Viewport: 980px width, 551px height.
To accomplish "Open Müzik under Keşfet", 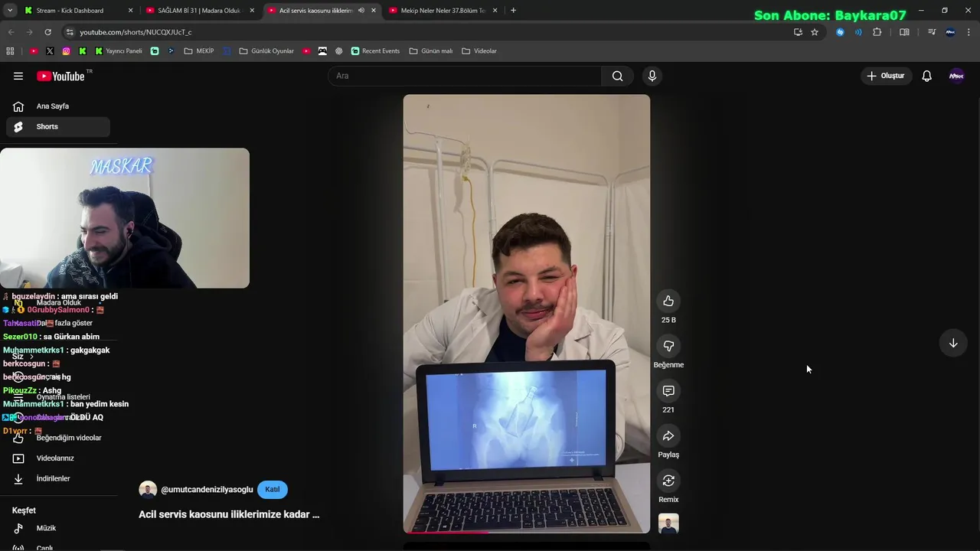I will [58, 528].
